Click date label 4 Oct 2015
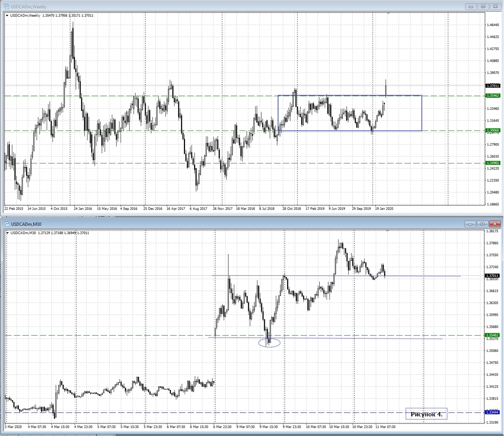The width and height of the screenshot is (504, 436). 59,209
